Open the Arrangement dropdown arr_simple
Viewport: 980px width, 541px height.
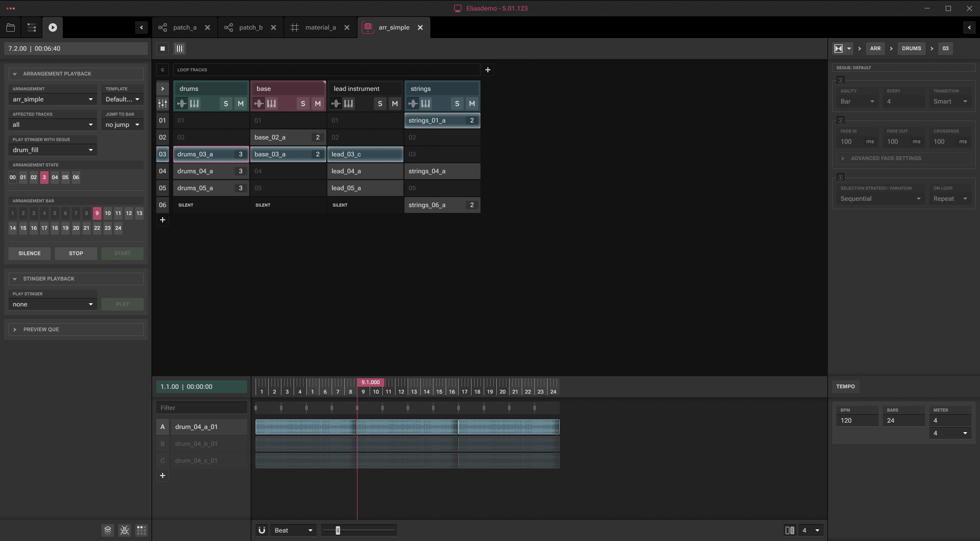(x=53, y=99)
